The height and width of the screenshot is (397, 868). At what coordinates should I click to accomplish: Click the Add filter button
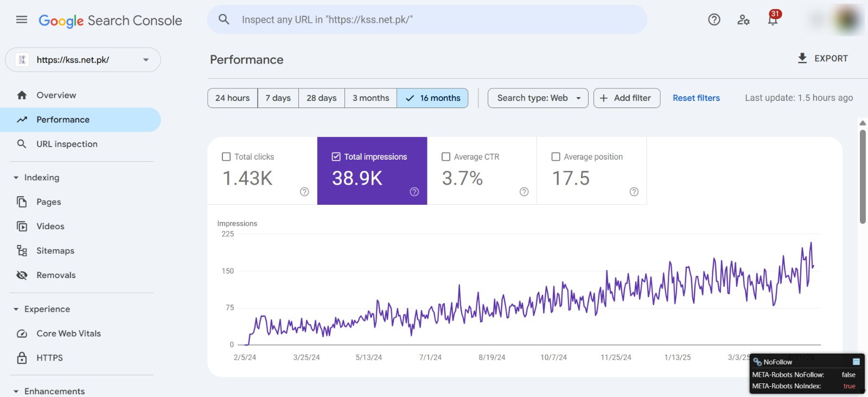pos(627,98)
